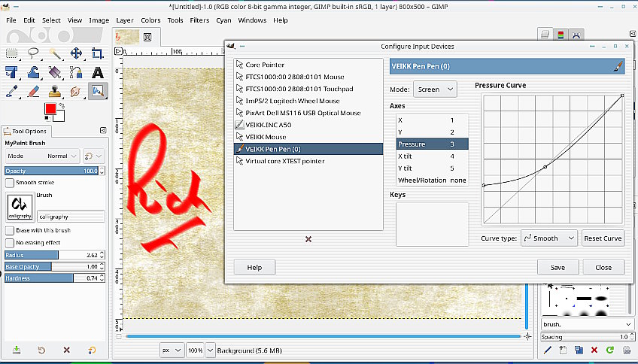Select the Warp Transform tool
Screen dimensions: 638x364
(33, 72)
